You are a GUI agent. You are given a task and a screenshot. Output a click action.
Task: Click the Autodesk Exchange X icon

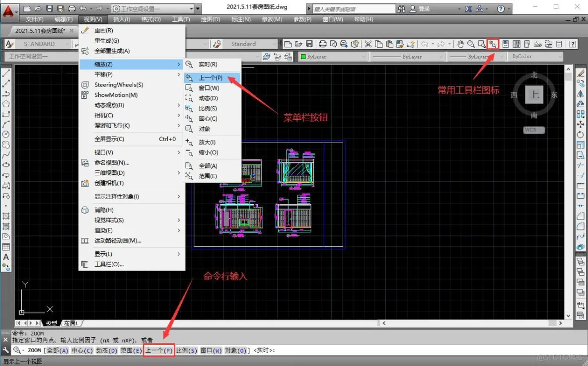[x=468, y=8]
